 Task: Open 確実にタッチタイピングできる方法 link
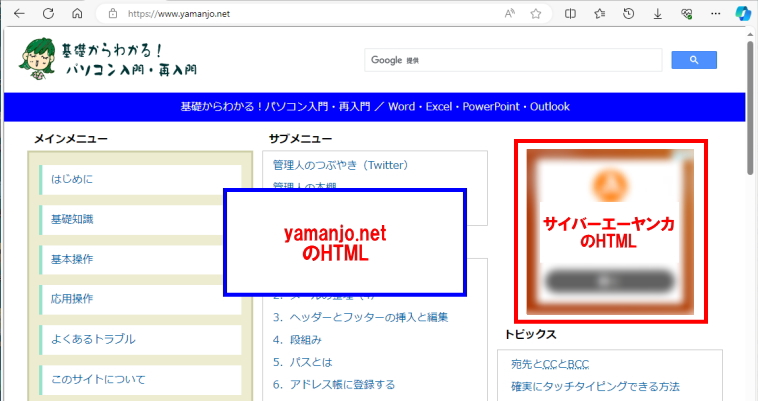[596, 387]
